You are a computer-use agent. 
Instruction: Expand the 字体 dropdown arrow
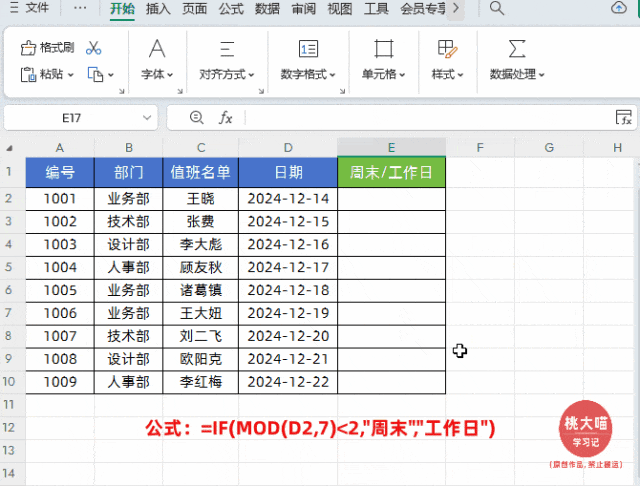[170, 75]
